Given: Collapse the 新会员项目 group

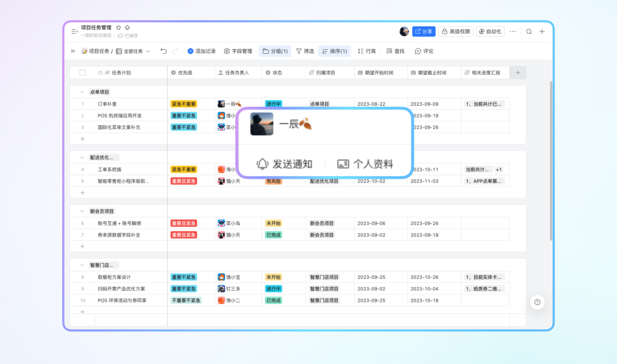Looking at the screenshot, I should (x=81, y=211).
